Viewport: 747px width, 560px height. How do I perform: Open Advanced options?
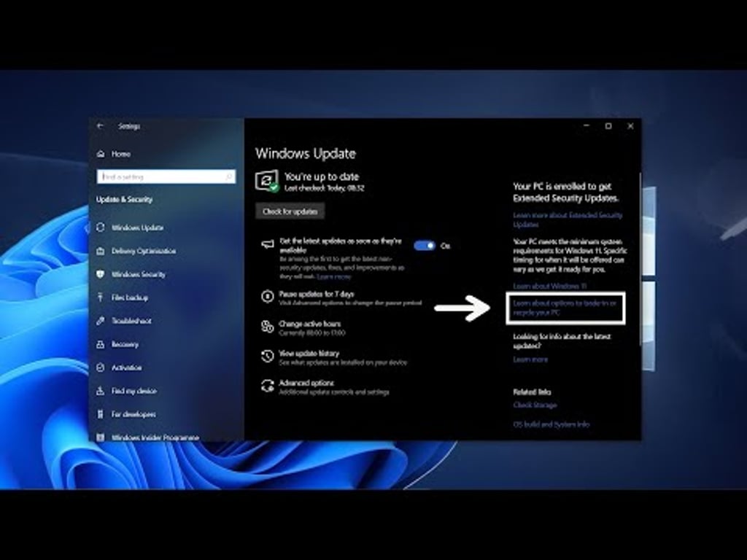pyautogui.click(x=306, y=383)
